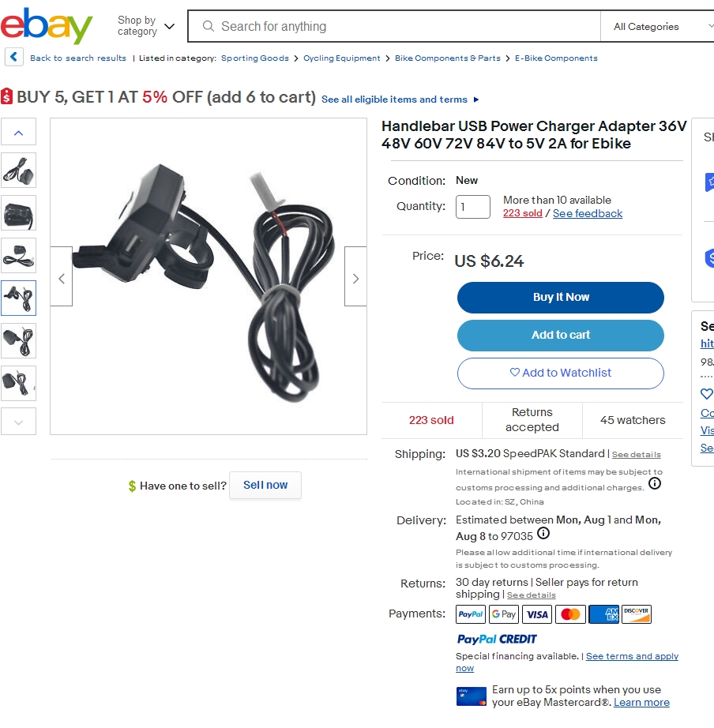Open the See feedback link
Viewport: 714px width, 728px height.
tap(587, 213)
